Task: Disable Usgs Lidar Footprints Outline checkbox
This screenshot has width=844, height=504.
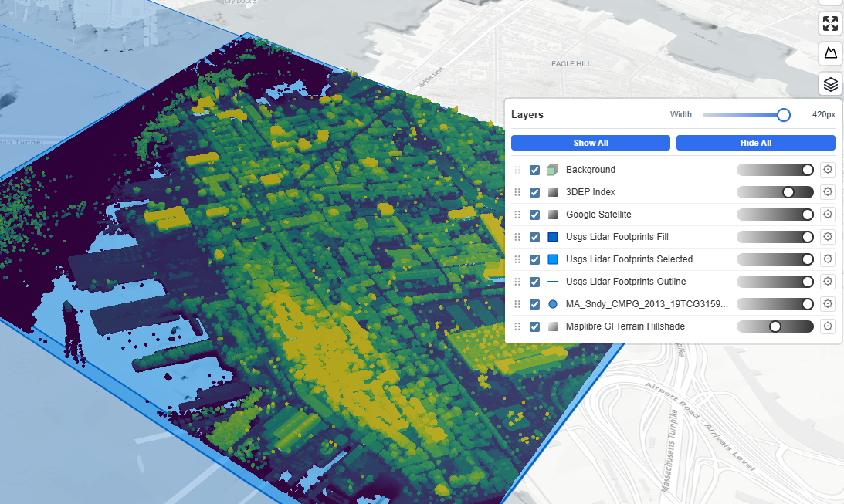Action: point(534,282)
